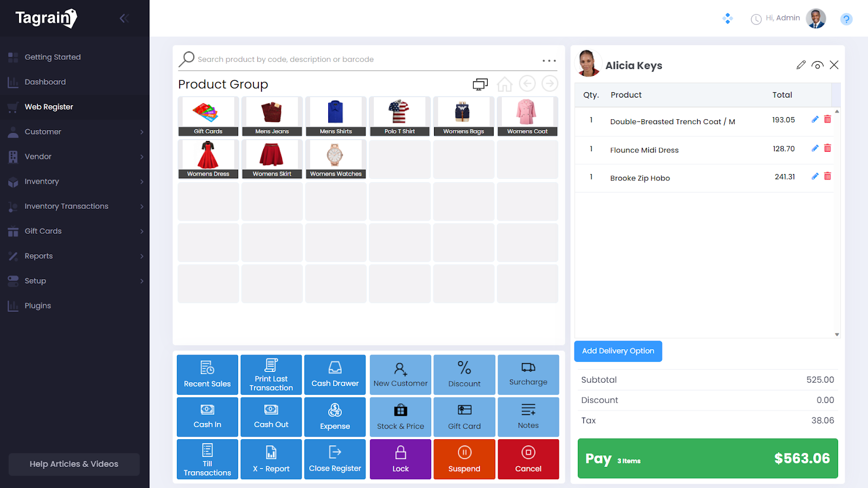The height and width of the screenshot is (488, 868).
Task: Open the Plugins menu item
Action: pyautogui.click(x=37, y=306)
